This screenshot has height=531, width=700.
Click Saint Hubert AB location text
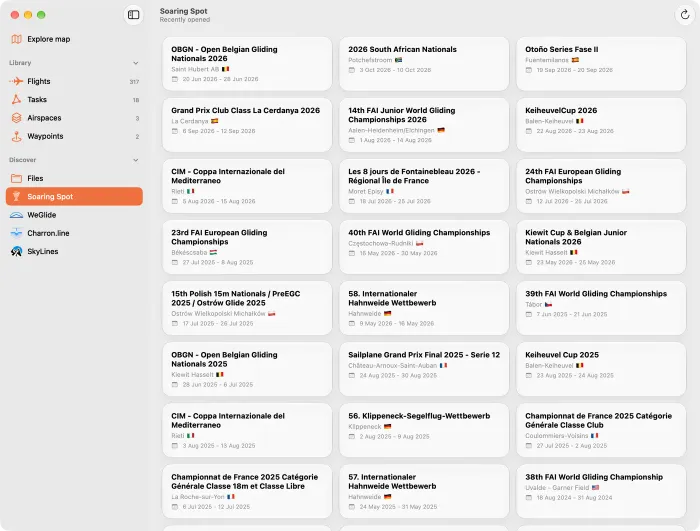(195, 69)
